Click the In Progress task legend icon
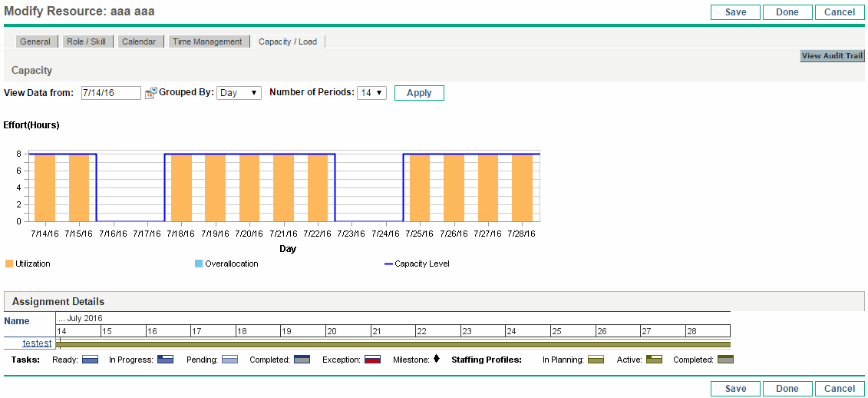The height and width of the screenshot is (398, 868). click(x=165, y=360)
